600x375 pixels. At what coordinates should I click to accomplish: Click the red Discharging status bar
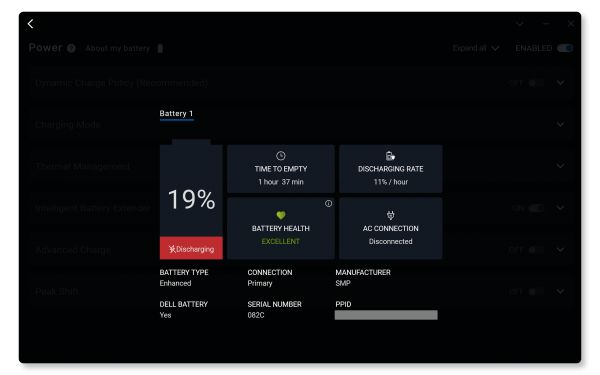click(191, 248)
